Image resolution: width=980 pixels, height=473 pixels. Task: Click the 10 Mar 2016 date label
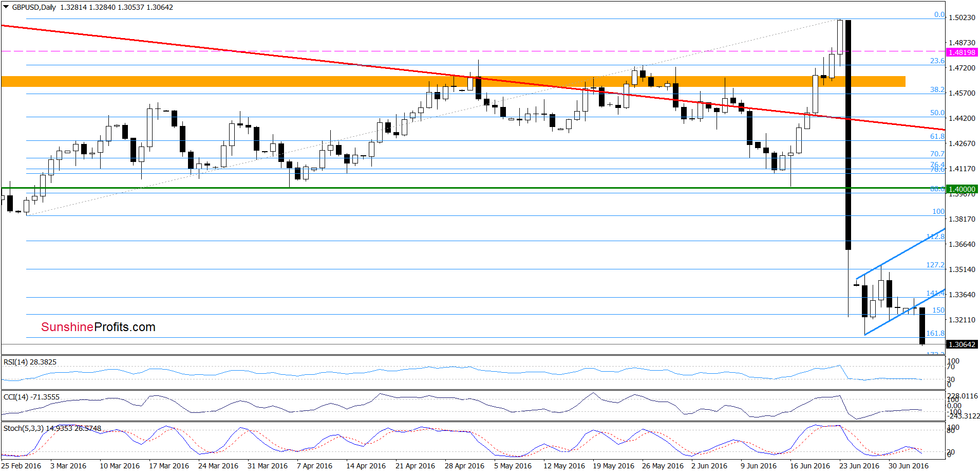point(120,466)
